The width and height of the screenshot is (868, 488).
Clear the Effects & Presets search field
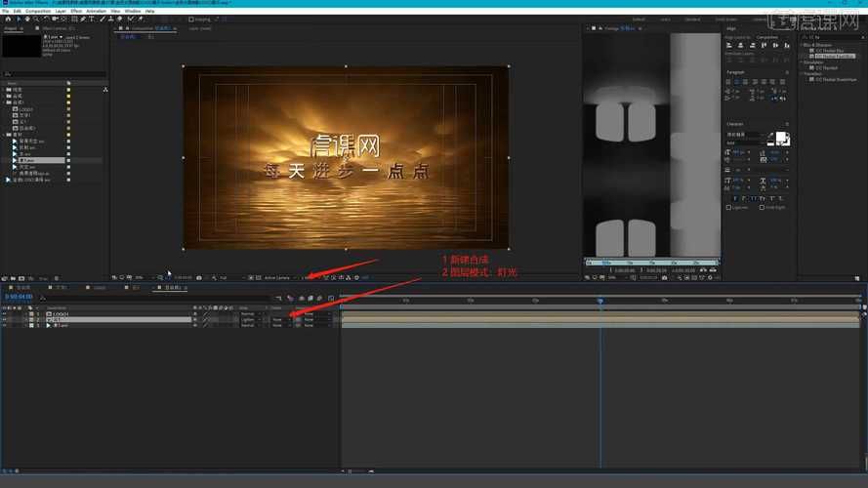tap(862, 37)
